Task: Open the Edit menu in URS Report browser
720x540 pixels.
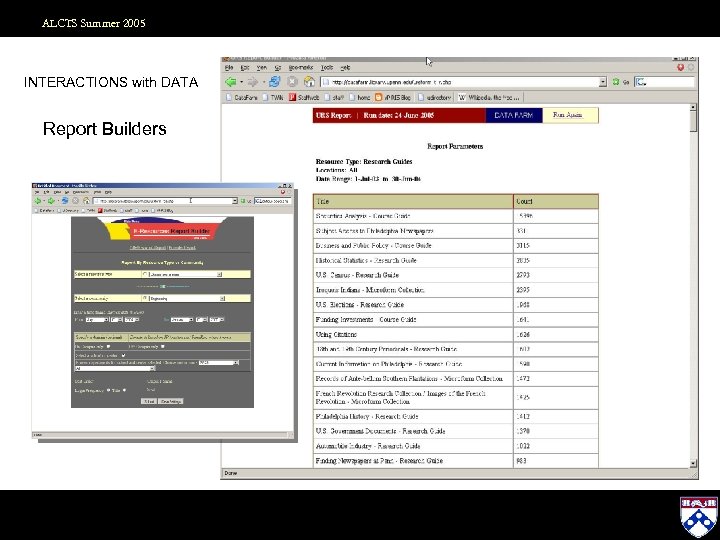Action: [x=245, y=68]
